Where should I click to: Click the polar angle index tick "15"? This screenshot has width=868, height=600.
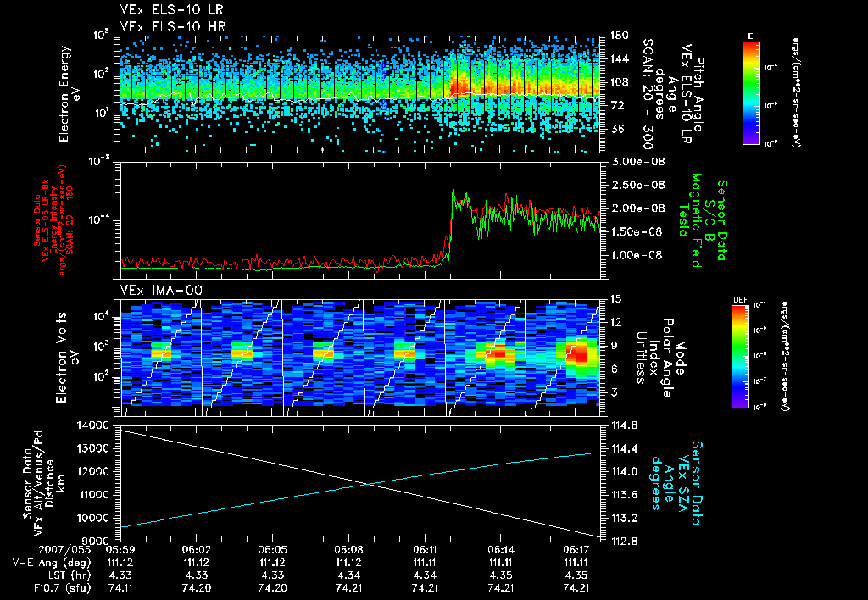coord(615,299)
